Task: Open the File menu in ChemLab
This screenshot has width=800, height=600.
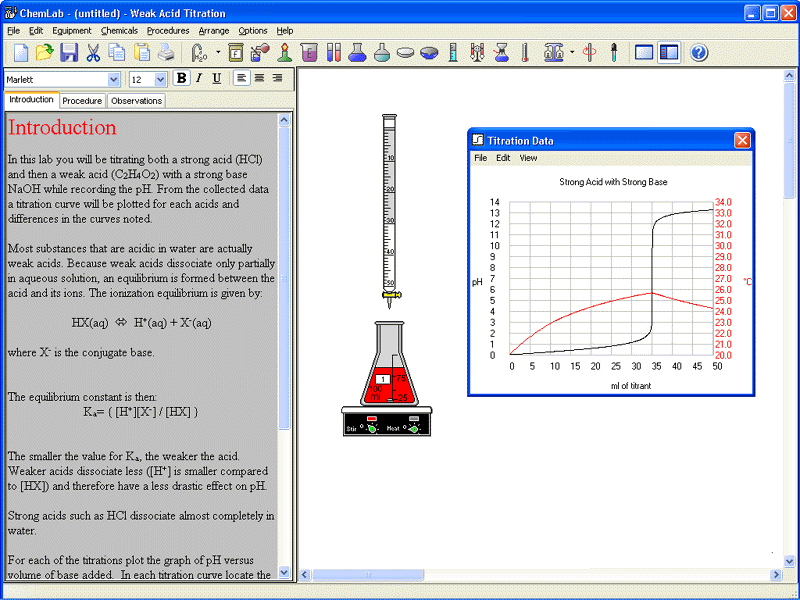Action: pos(13,31)
